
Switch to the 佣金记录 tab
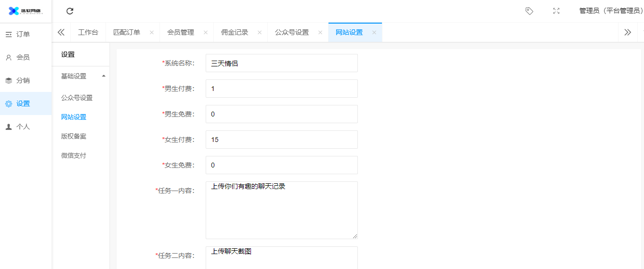tap(235, 33)
